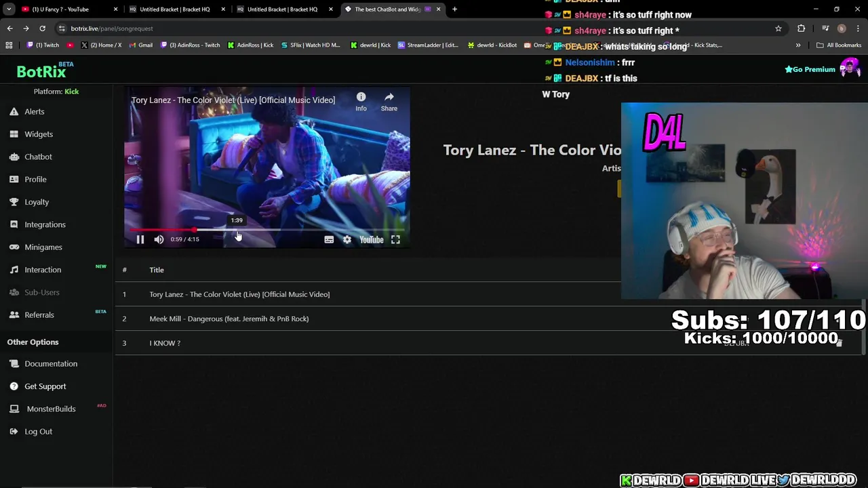Click Get Support in sidebar

point(45,386)
